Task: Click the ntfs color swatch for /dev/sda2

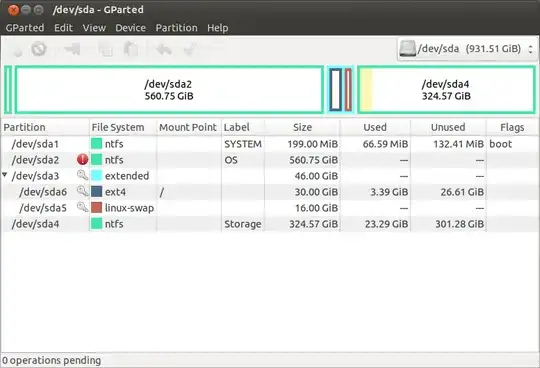Action: coord(96,160)
